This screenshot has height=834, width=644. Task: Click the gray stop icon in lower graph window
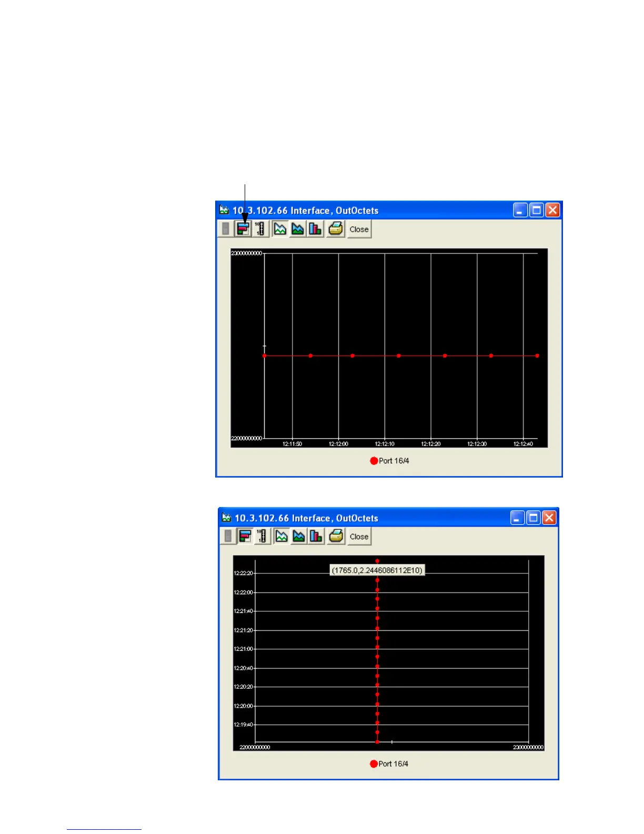click(228, 537)
